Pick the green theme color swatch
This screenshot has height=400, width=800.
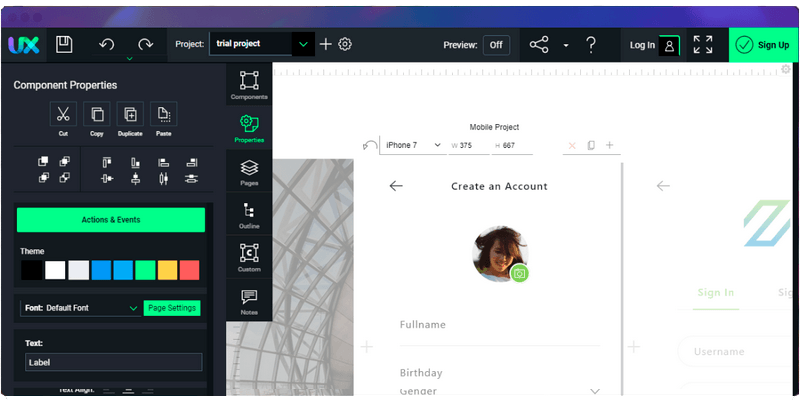click(x=145, y=270)
